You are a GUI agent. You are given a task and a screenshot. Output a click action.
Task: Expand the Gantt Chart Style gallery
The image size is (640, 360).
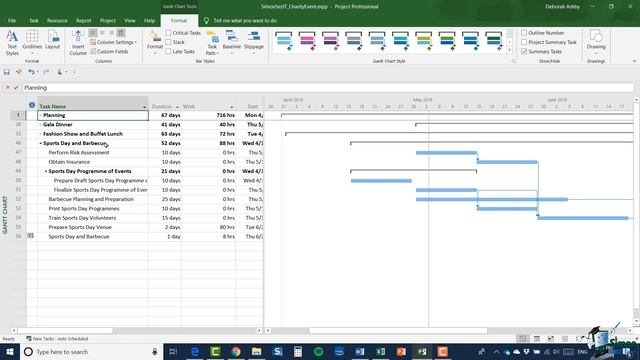[509, 50]
